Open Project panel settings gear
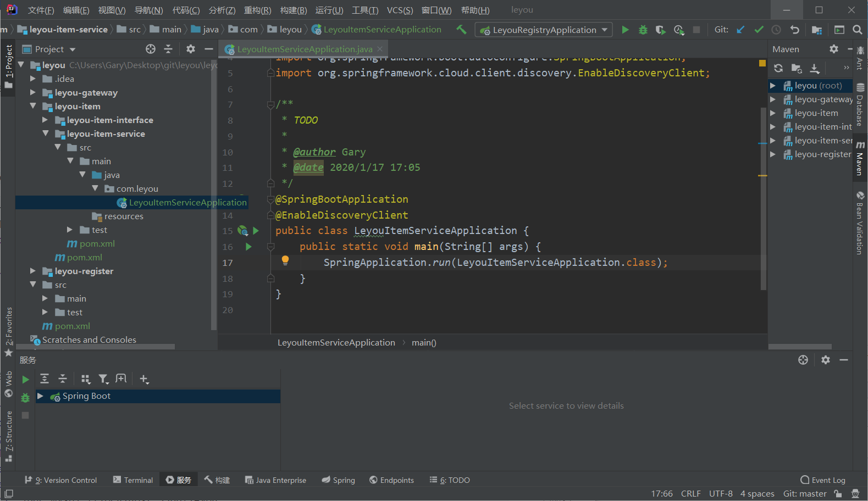Image resolution: width=868 pixels, height=501 pixels. 190,49
